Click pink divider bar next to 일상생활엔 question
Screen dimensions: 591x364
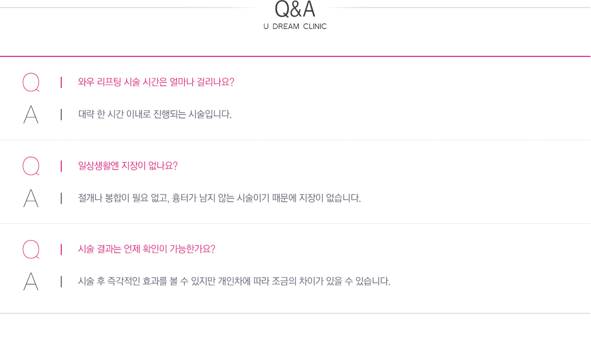[61, 166]
